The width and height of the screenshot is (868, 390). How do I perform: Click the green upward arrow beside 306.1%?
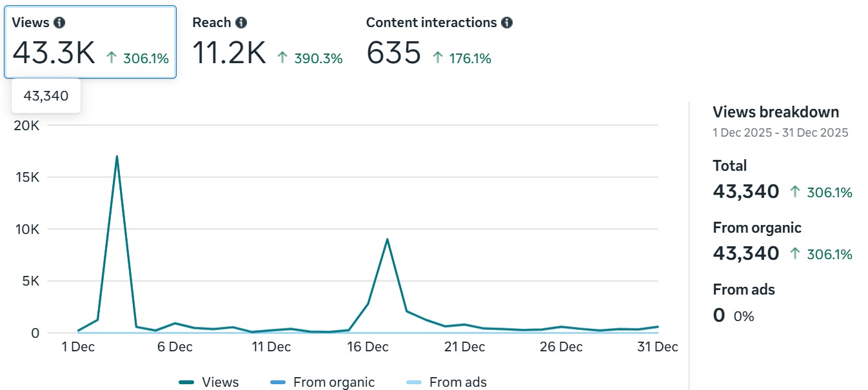point(112,57)
